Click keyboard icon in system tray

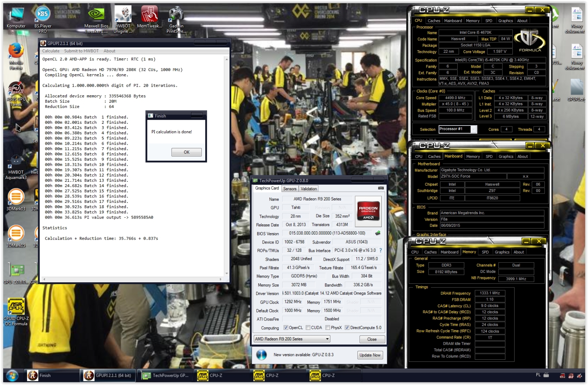pyautogui.click(x=546, y=375)
